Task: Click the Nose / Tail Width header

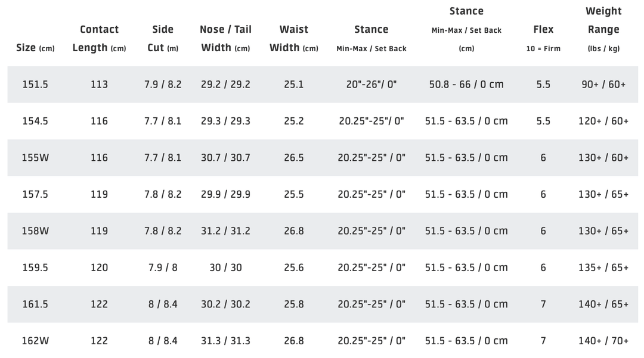Action: click(x=225, y=39)
